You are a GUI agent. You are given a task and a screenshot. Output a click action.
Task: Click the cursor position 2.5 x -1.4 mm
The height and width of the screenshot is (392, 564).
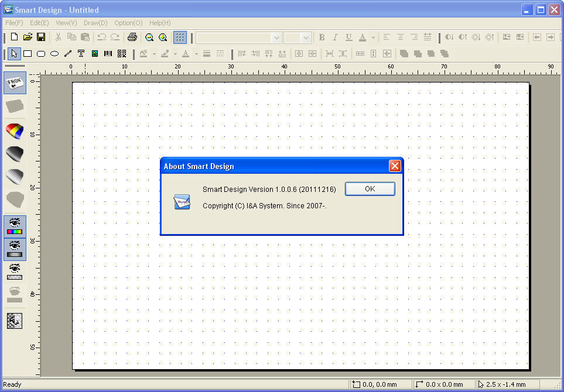point(506,384)
